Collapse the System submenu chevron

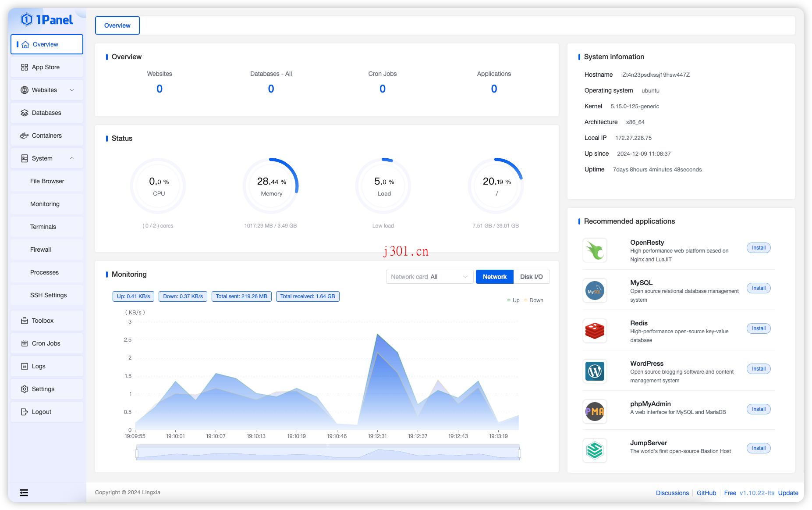pyautogui.click(x=72, y=158)
